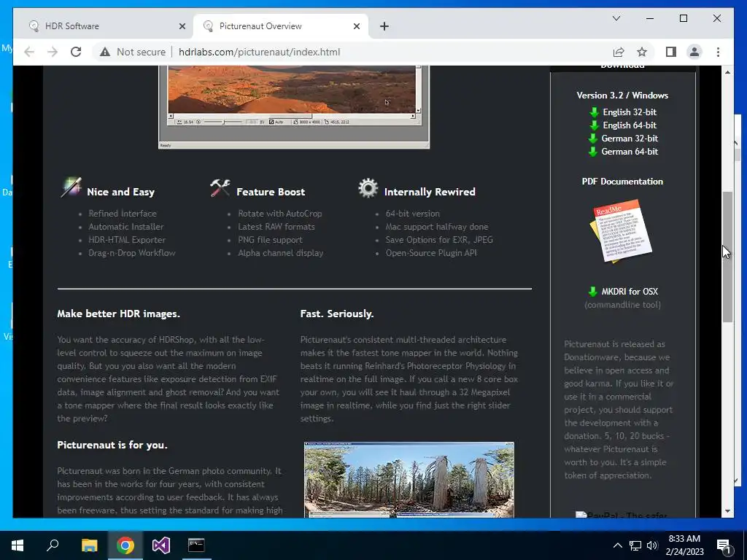Click the 'Open-Source Plugin API' list item

point(431,253)
